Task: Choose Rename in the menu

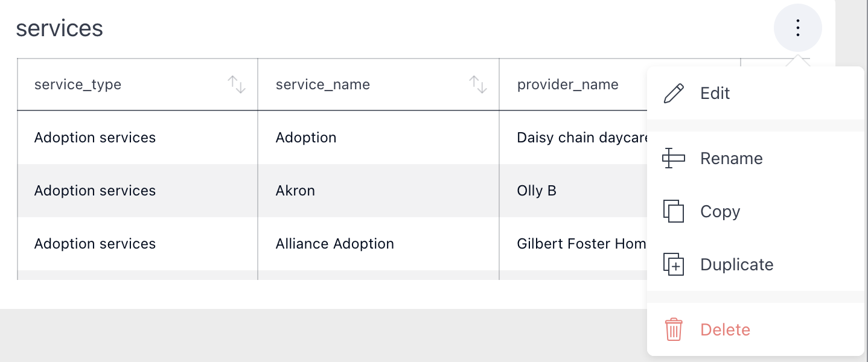Action: (732, 159)
